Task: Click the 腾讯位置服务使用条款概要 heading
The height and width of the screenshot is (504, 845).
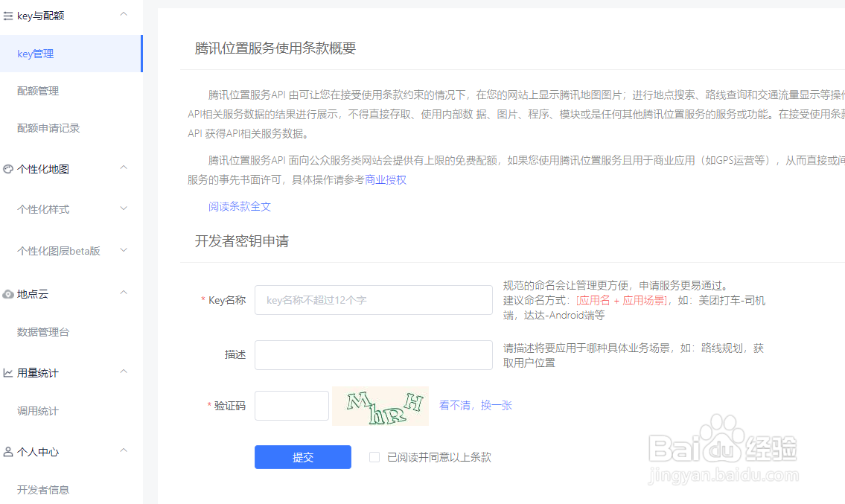Action: (275, 48)
